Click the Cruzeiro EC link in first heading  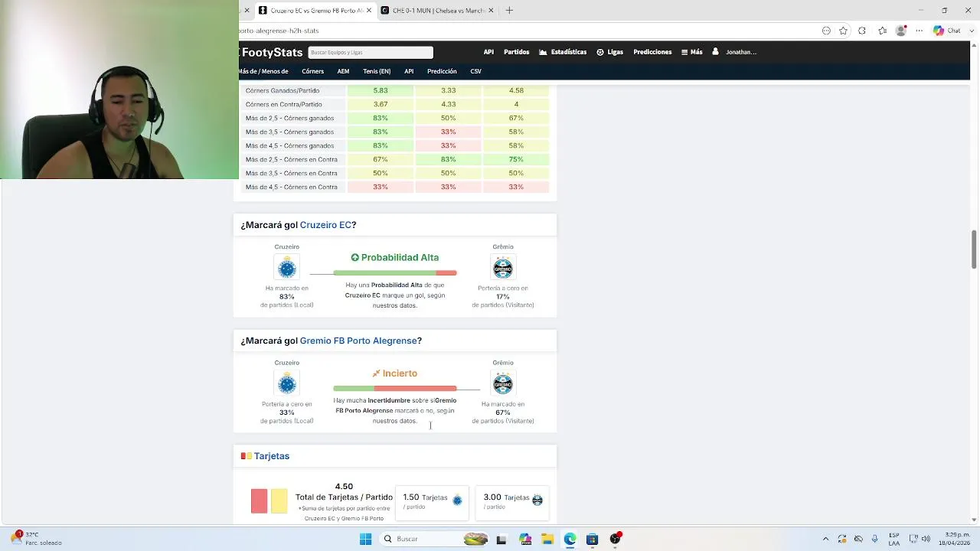click(325, 225)
